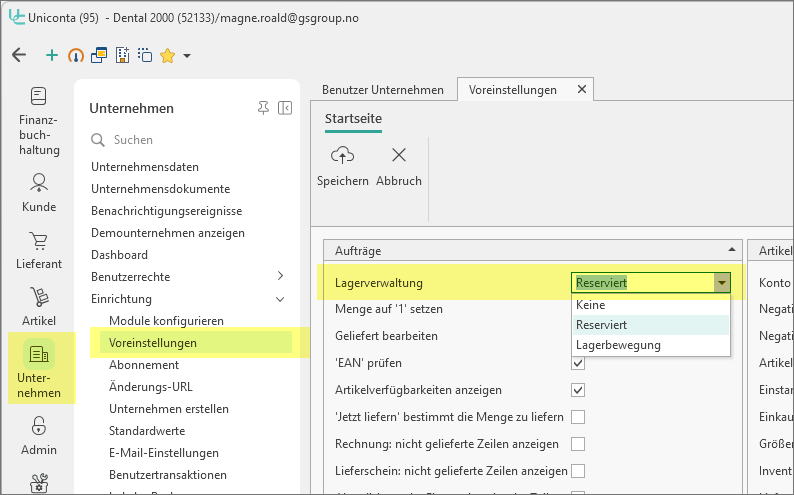The height and width of the screenshot is (495, 794).
Task: Close the Voreinstellungen tab
Action: click(582, 90)
